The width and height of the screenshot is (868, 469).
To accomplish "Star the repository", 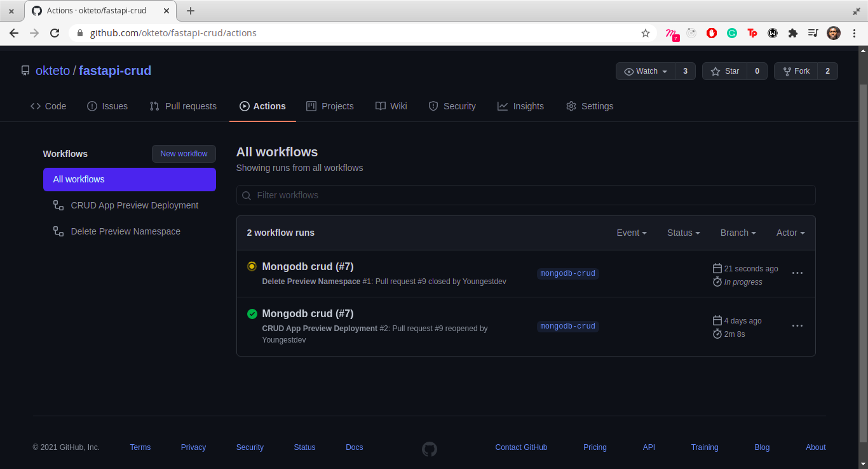I will [724, 71].
